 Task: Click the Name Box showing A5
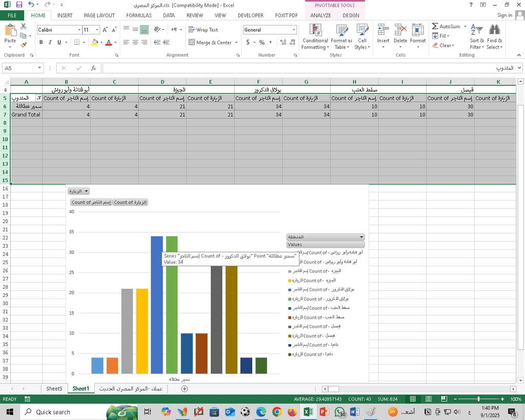pos(19,68)
